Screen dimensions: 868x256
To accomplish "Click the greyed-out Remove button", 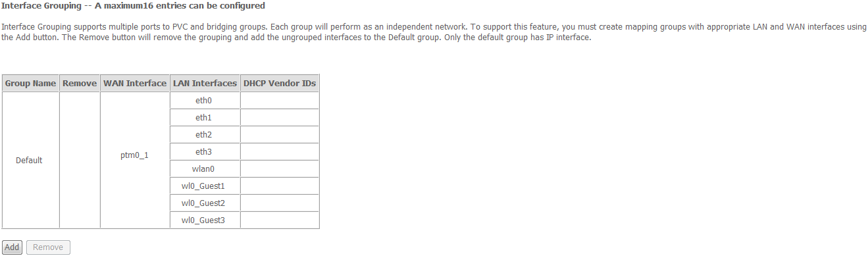I will pyautogui.click(x=48, y=247).
